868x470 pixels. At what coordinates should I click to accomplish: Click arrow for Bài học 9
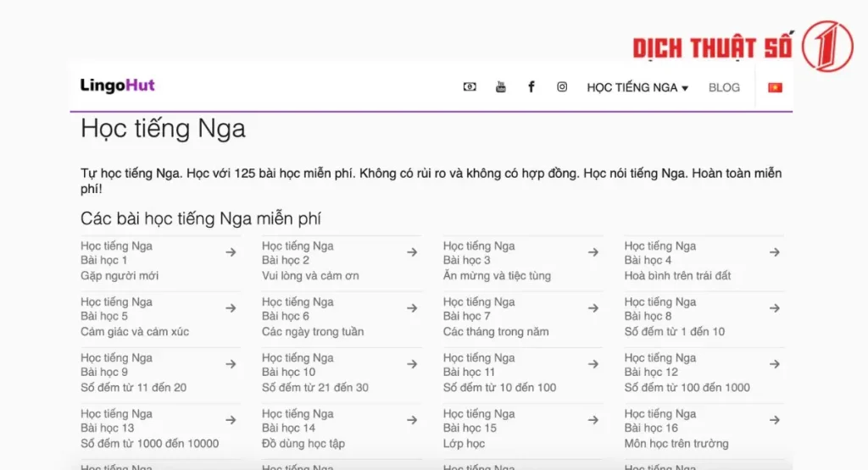coord(231,364)
